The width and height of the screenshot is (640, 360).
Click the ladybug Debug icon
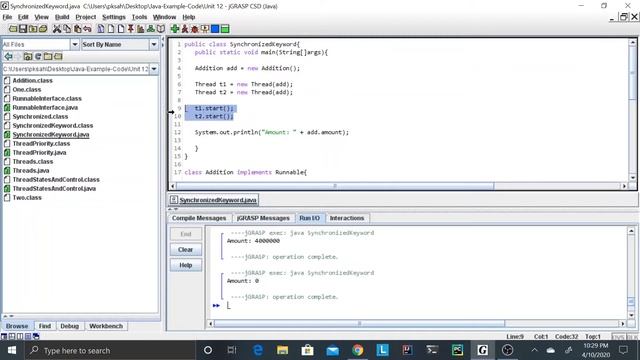pyautogui.click(x=195, y=29)
